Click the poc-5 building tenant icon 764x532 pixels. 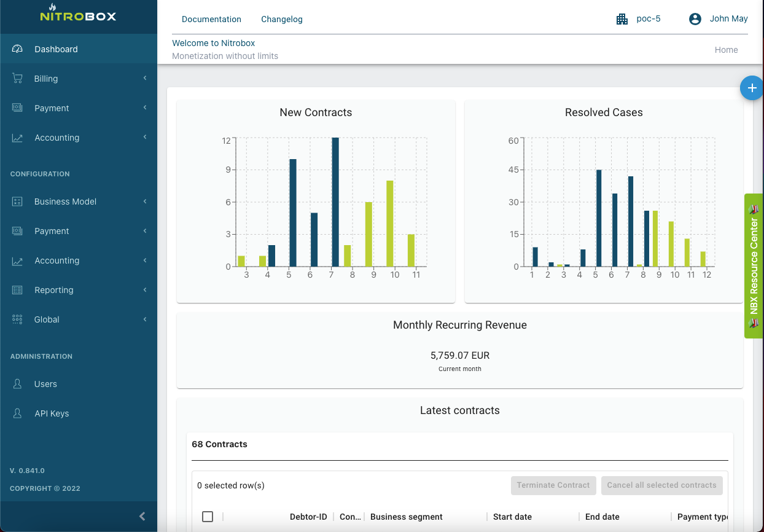622,19
